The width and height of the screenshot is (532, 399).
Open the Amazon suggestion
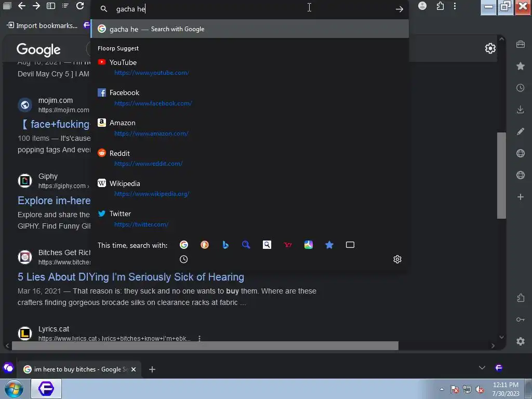(250, 128)
